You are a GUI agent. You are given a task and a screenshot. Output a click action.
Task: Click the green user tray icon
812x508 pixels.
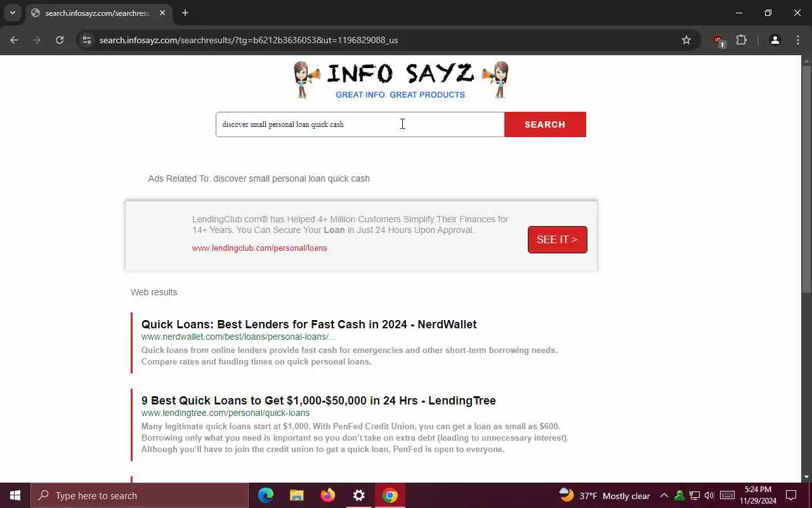pos(679,495)
